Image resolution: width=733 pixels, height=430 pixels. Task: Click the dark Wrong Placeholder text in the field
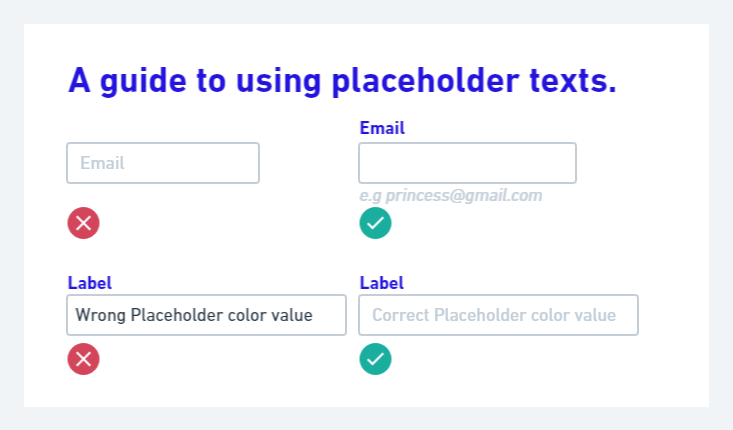pos(194,315)
